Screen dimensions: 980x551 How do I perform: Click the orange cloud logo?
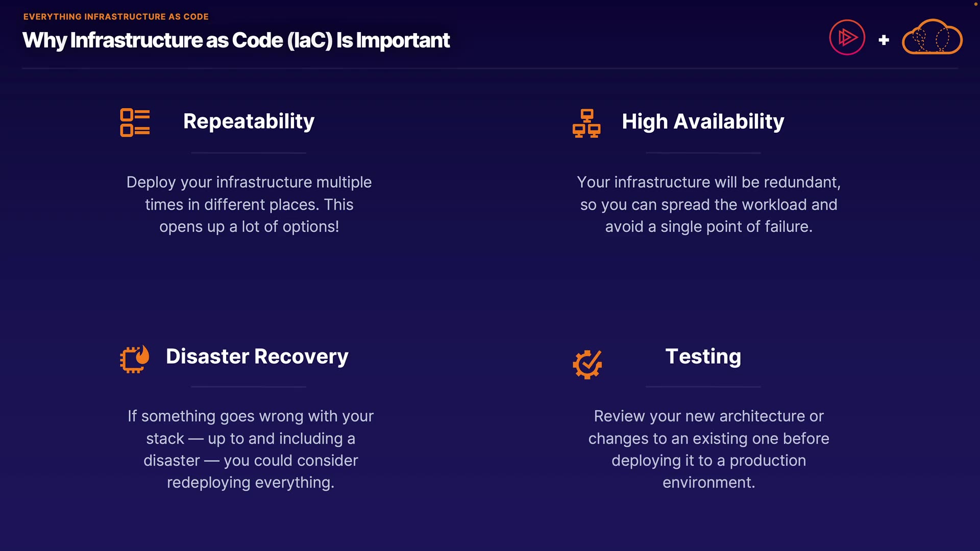point(932,37)
